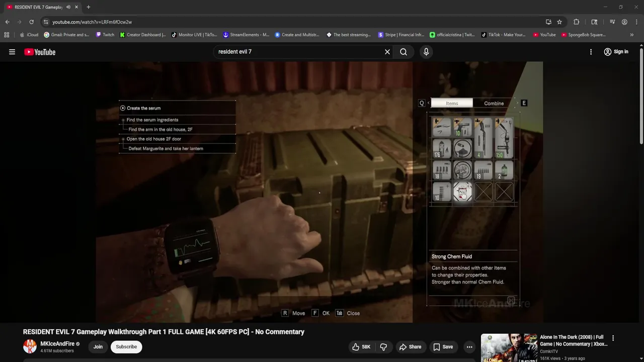The image size is (644, 362).
Task: Click the search magnifier button
Action: tap(404, 52)
